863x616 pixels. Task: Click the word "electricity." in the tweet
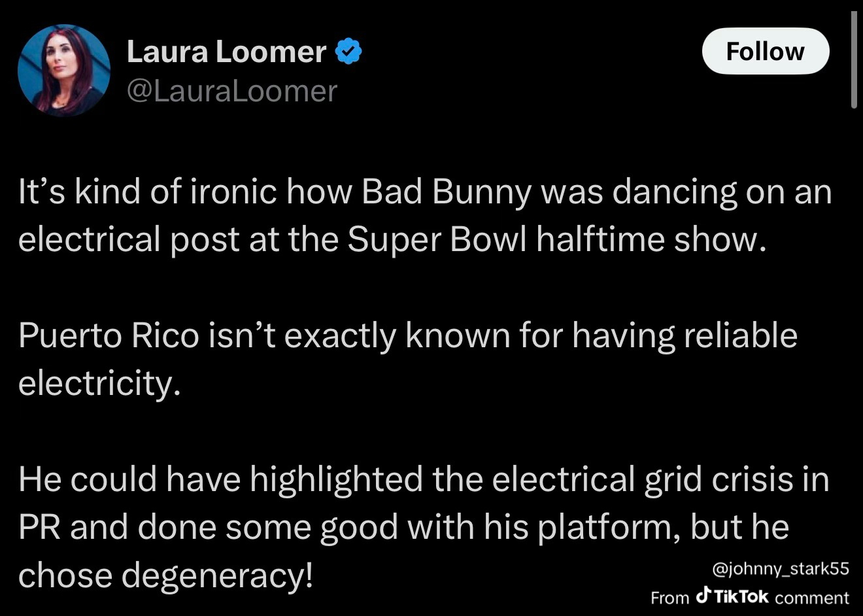99,383
